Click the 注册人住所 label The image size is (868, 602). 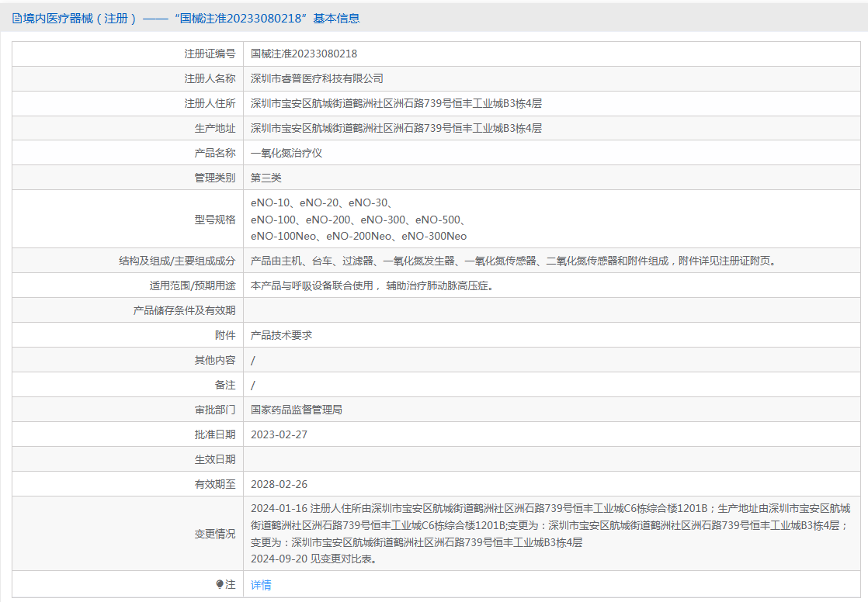click(210, 103)
